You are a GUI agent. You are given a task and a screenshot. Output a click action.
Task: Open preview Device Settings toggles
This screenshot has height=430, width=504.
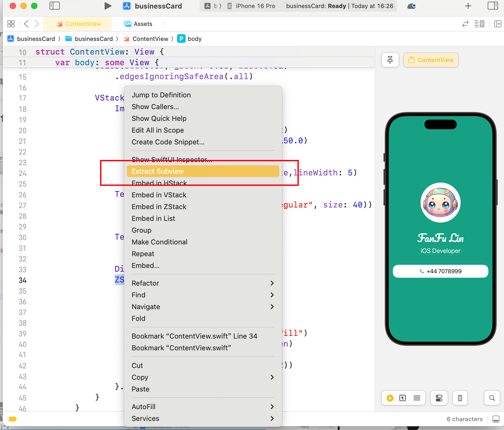pyautogui.click(x=439, y=398)
